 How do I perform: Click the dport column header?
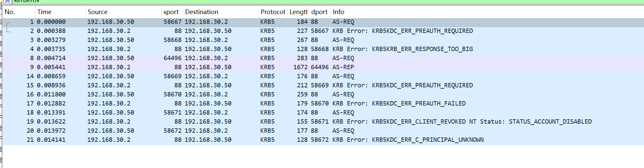pyautogui.click(x=319, y=12)
